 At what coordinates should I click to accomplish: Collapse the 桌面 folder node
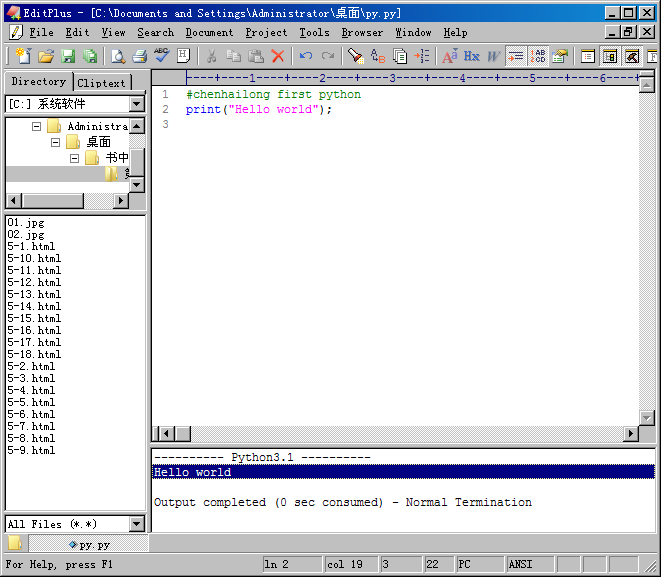55,142
